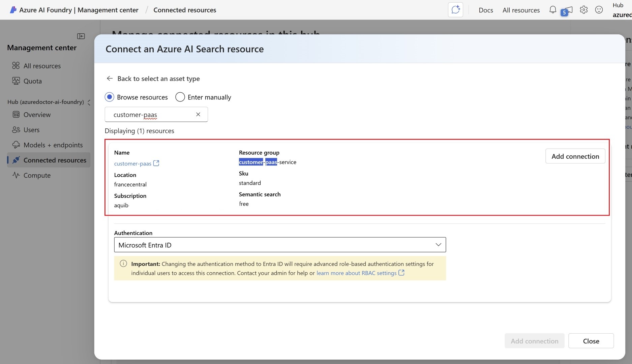Click the bottom Add connection button
The image size is (632, 364).
(x=534, y=341)
